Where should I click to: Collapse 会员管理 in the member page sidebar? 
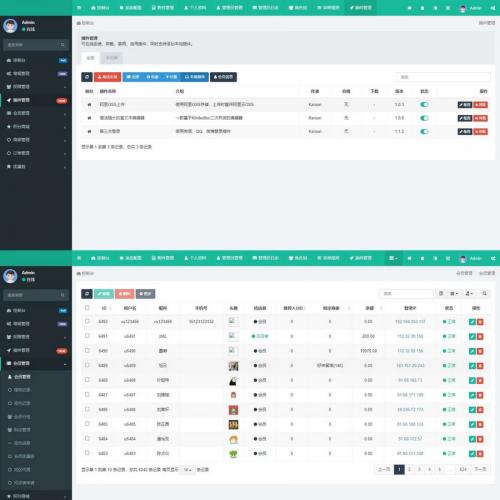click(x=36, y=363)
